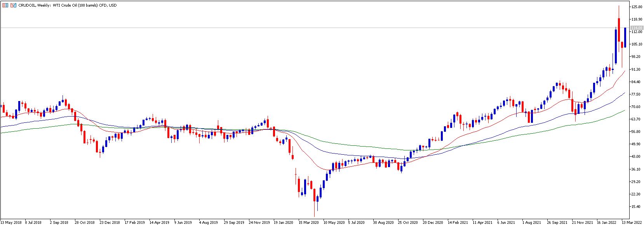Click the 6 Jun 2021 date label
644x225 pixels.
coord(506,223)
